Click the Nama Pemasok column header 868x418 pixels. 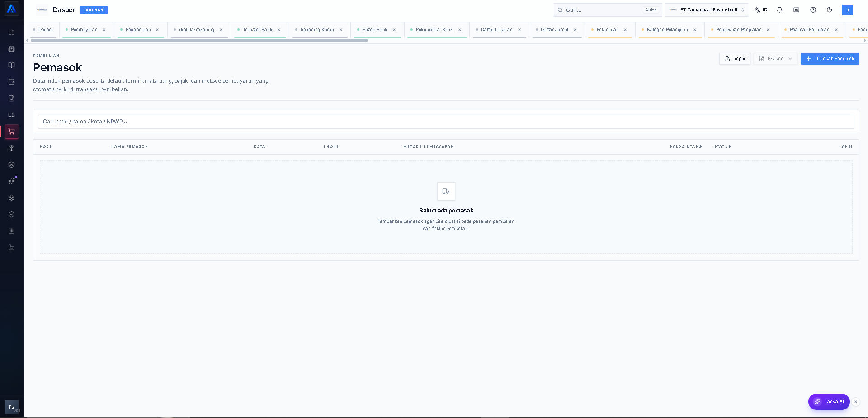coord(130,147)
